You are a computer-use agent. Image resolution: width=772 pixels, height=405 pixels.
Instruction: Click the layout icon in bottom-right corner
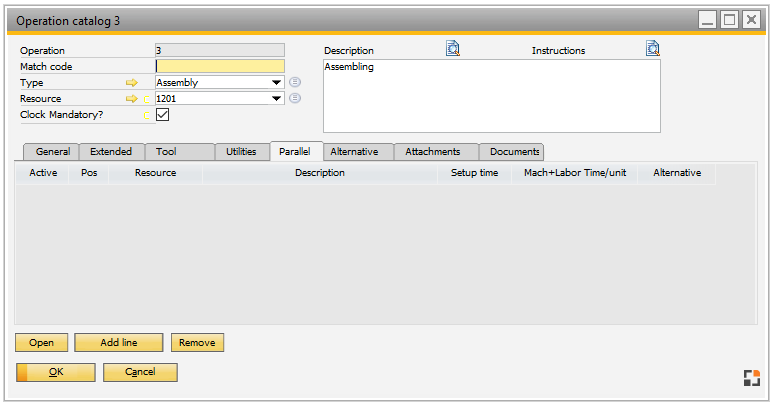[751, 377]
